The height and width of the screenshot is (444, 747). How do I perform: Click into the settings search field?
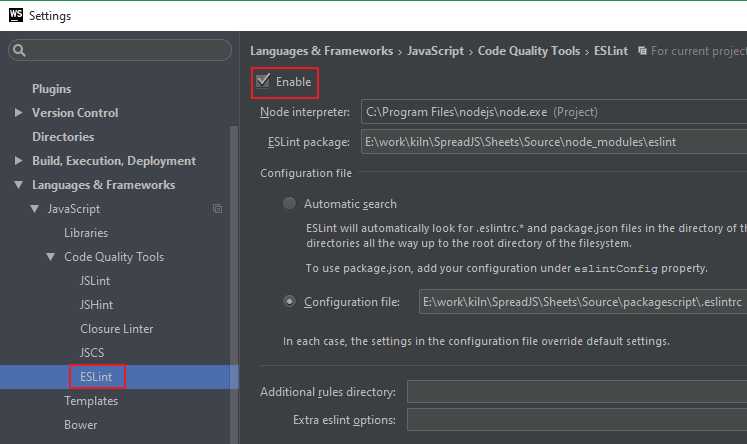pyautogui.click(x=120, y=50)
